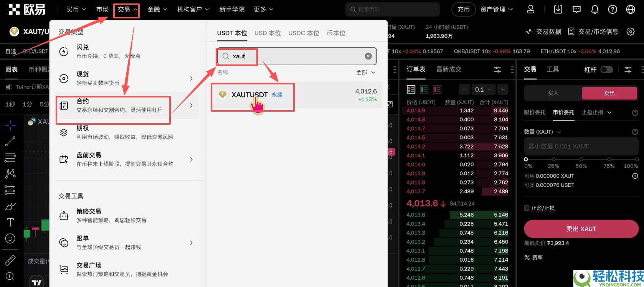
Task: Clear the xaut search field
Action: click(368, 56)
